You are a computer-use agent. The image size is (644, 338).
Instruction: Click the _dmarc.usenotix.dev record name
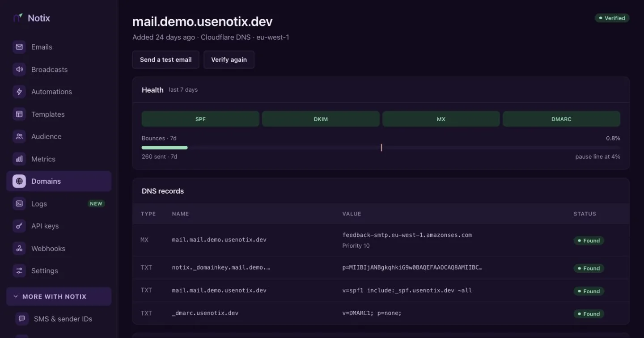click(205, 313)
